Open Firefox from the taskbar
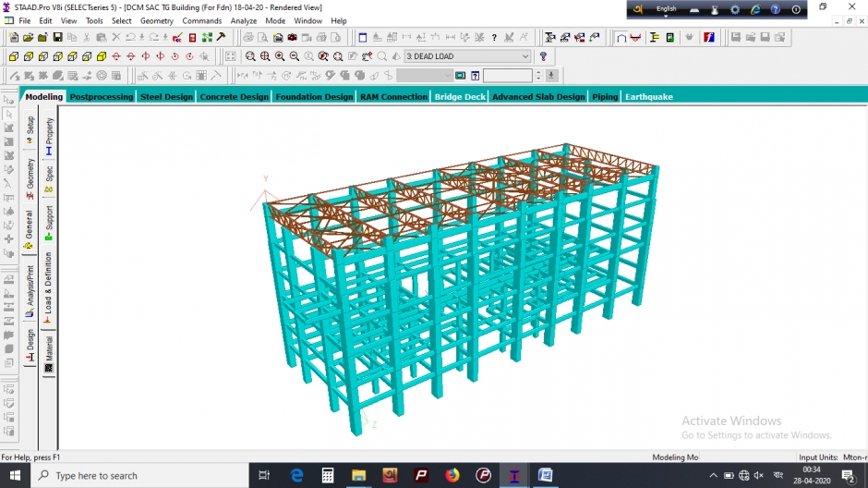The image size is (868, 488). pyautogui.click(x=452, y=476)
